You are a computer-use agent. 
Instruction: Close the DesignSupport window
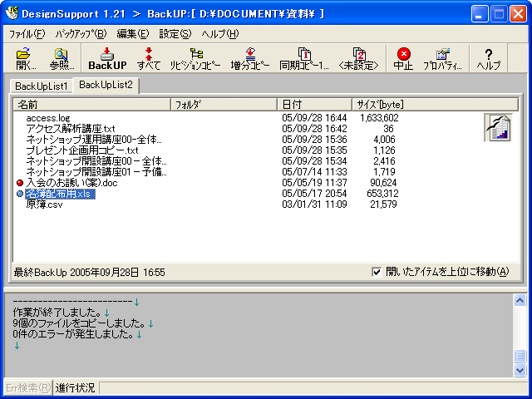pos(519,14)
